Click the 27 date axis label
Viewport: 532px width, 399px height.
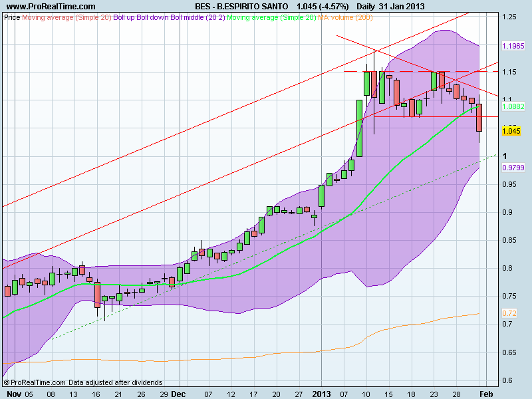coord(299,394)
